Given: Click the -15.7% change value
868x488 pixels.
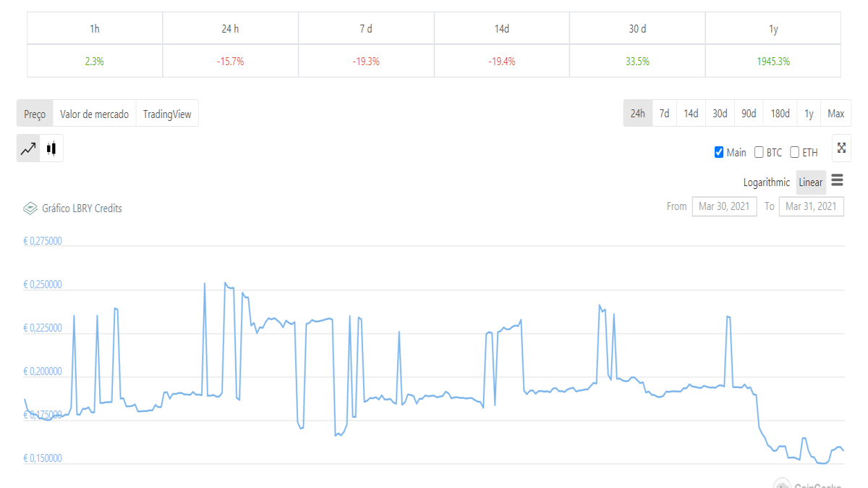Looking at the screenshot, I should tap(230, 62).
